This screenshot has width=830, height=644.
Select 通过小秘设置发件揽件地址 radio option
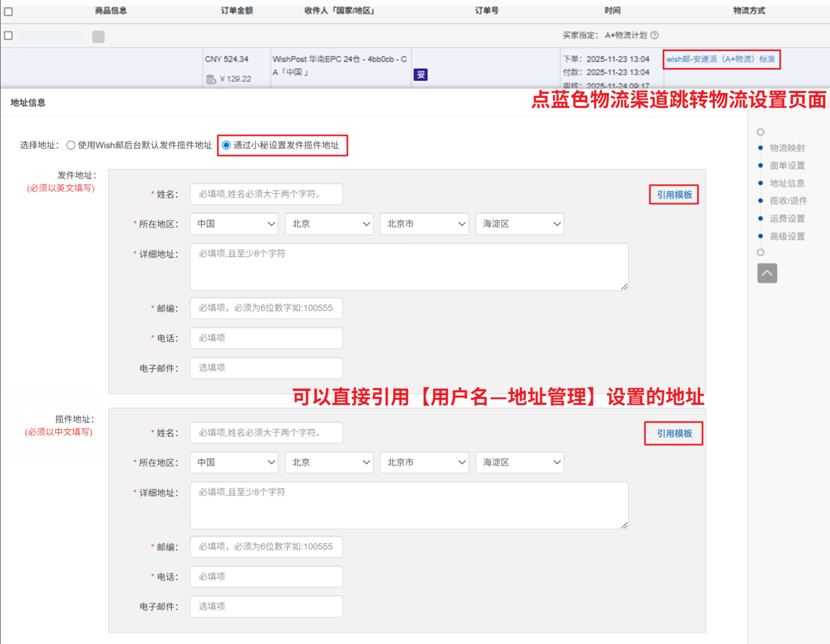pos(226,145)
